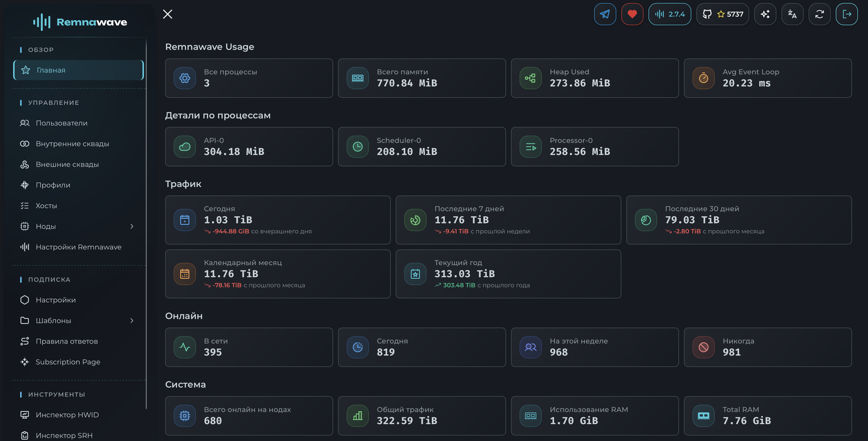Open Внешние сквады page
Viewport: 868px width, 441px height.
[x=79, y=165]
